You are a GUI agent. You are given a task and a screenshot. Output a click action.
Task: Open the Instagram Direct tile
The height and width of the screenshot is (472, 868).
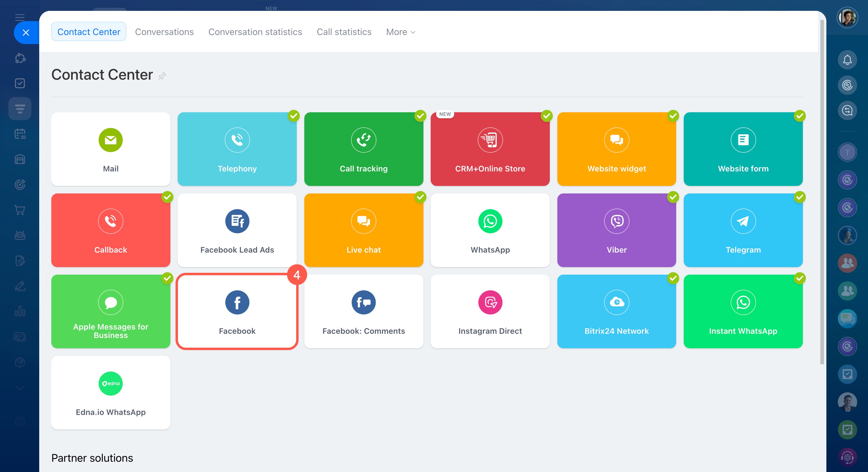point(490,311)
